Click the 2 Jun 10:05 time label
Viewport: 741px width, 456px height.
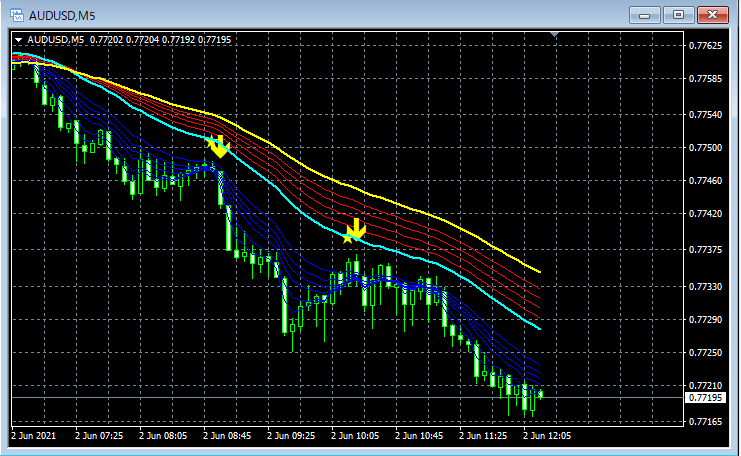355,436
